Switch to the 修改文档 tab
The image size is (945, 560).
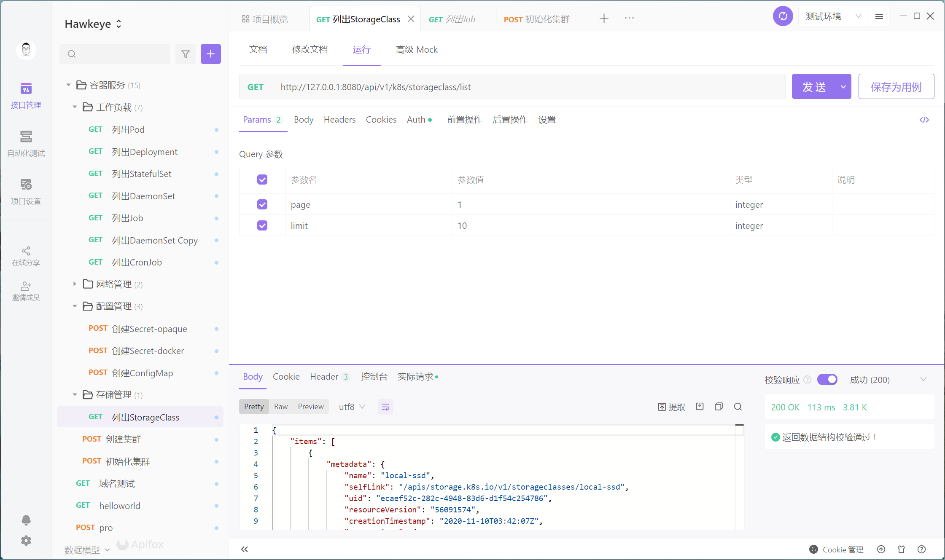point(310,49)
